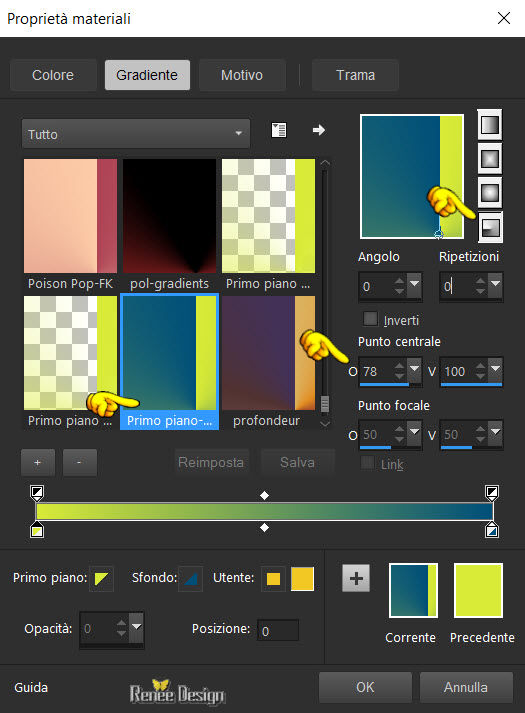Toggle the Inverti checkbox
This screenshot has width=525, height=713.
click(370, 319)
